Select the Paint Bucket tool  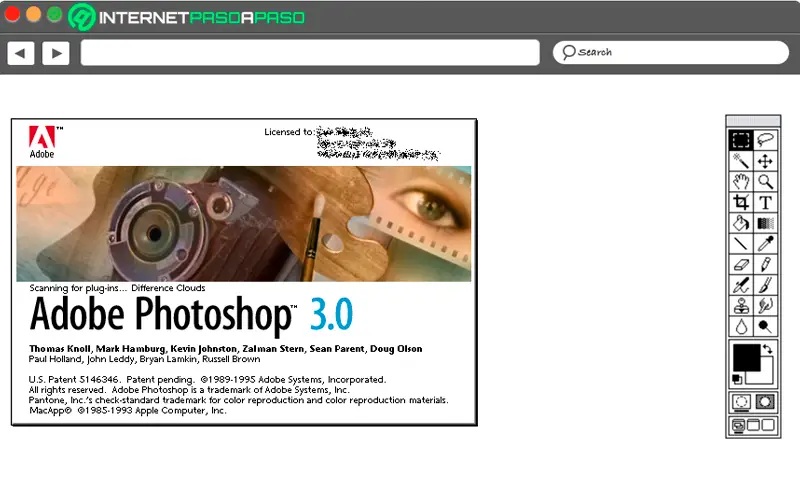pos(741,223)
